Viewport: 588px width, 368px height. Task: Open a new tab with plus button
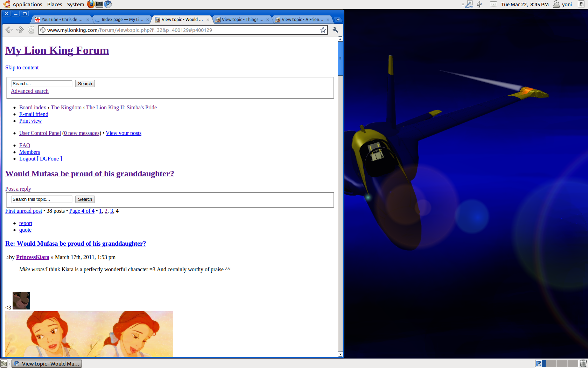338,20
